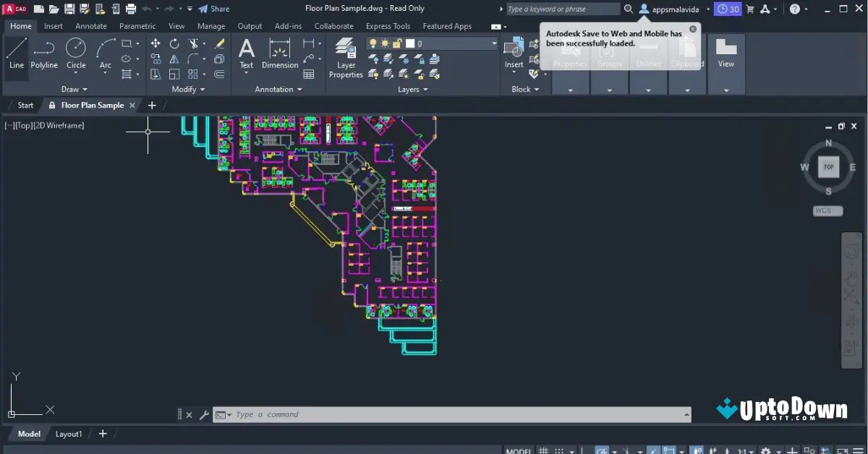
Task: Select the Arc tool
Action: 104,51
